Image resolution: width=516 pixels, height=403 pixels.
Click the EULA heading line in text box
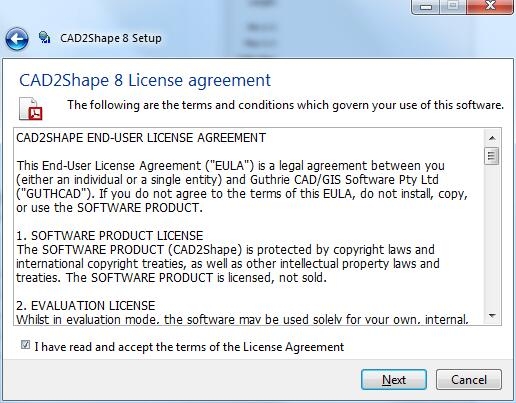click(x=141, y=138)
